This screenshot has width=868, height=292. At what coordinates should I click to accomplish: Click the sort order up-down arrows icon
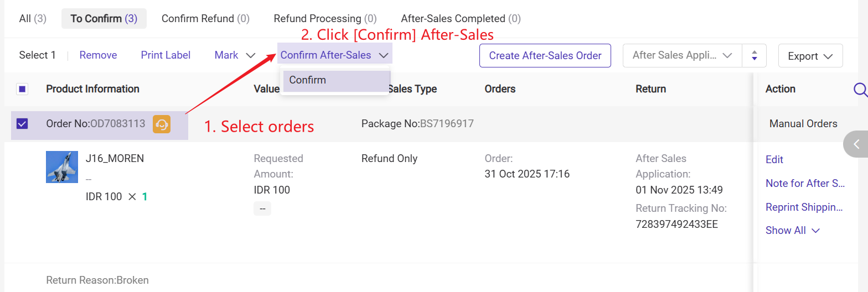[x=754, y=56]
